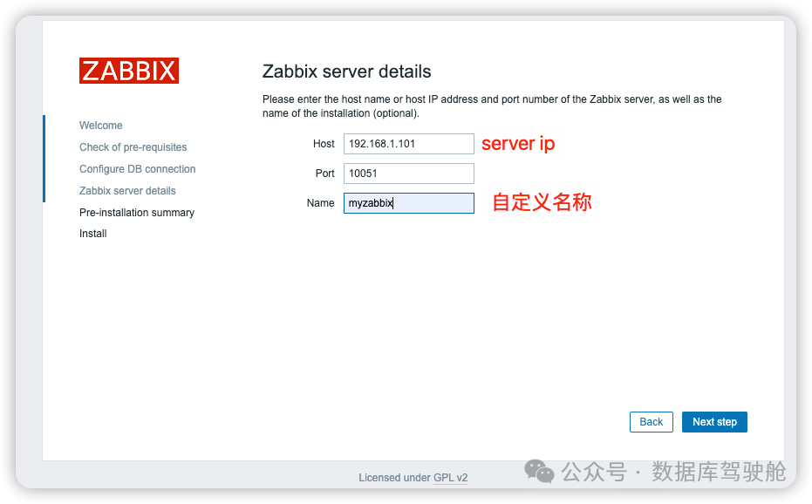Click the Host input field
Screen dimensions: 812x504
click(x=408, y=144)
